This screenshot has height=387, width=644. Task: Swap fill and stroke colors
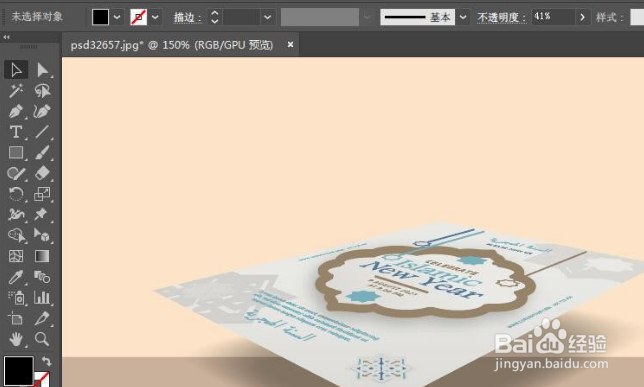pos(46,361)
